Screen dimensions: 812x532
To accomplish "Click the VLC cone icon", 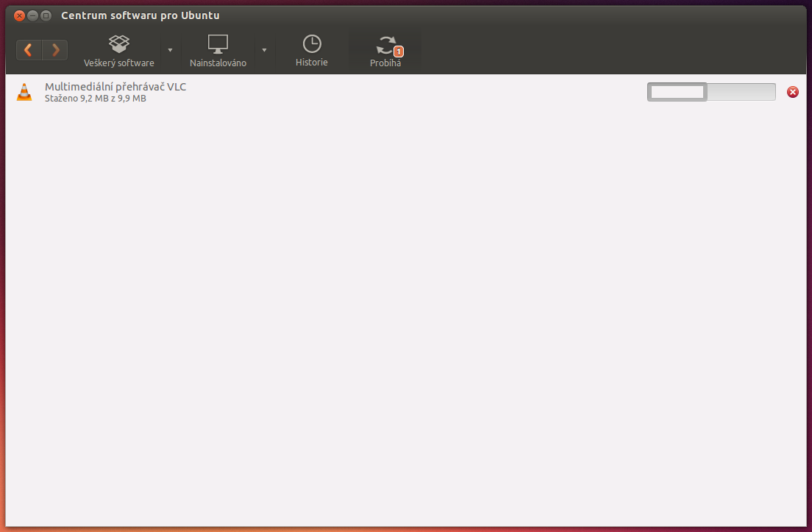I will point(24,92).
